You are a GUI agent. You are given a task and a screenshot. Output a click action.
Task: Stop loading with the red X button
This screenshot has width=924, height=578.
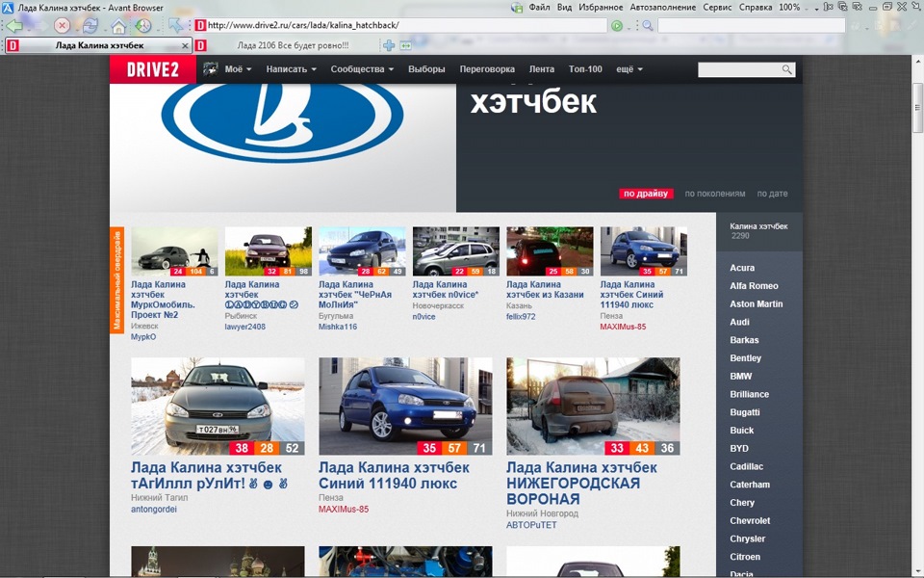click(62, 25)
